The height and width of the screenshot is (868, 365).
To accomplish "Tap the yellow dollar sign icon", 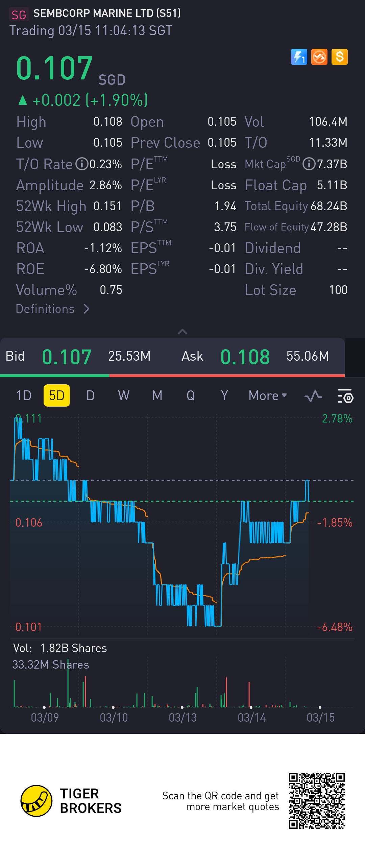I will pyautogui.click(x=339, y=57).
